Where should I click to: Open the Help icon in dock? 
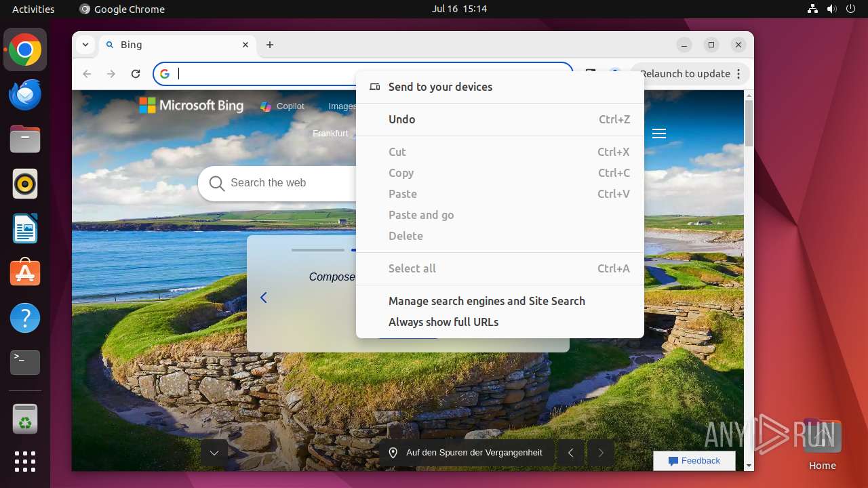tap(25, 318)
